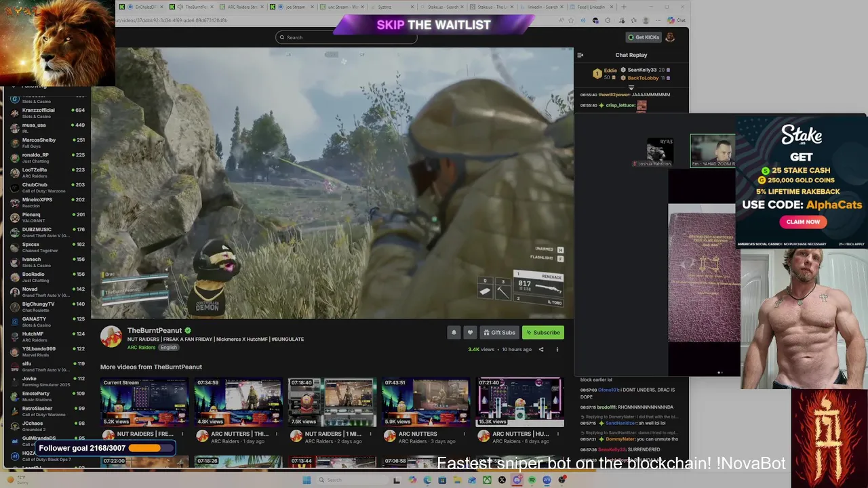The width and height of the screenshot is (868, 488).
Task: Open options for ARC NUTTERS HU... video
Action: (557, 434)
